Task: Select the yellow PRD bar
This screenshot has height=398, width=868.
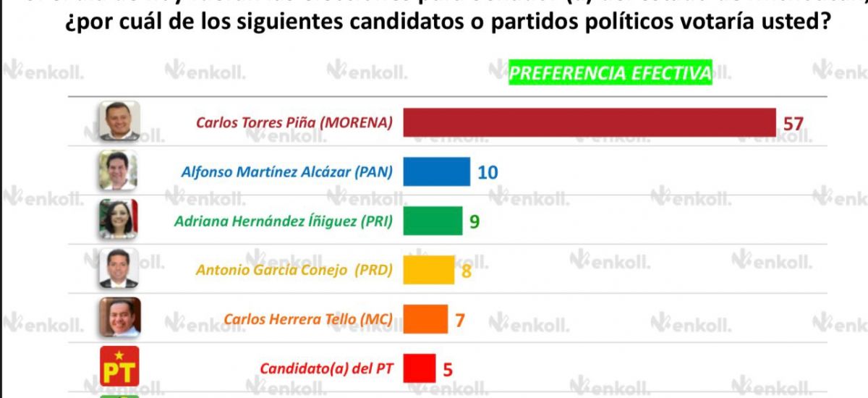Action: [429, 270]
